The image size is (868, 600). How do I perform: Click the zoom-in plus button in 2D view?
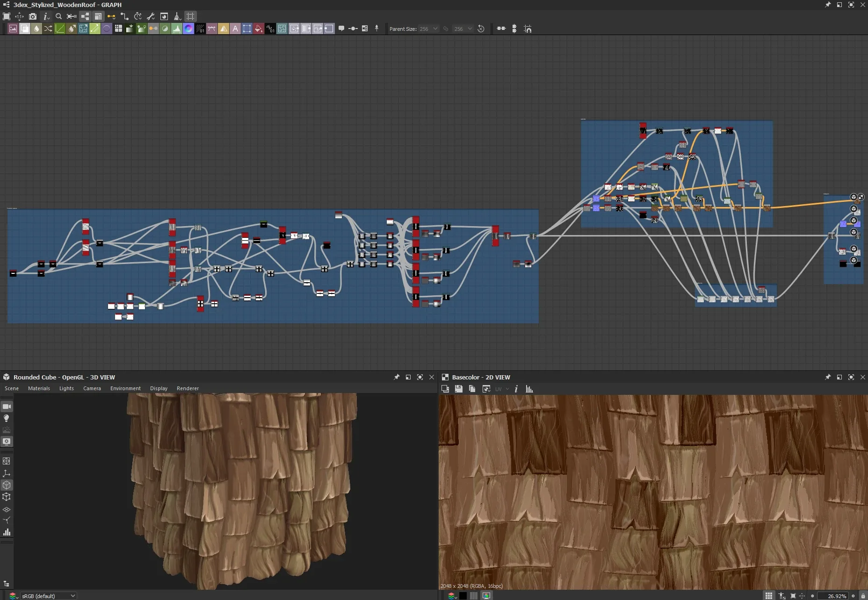[x=853, y=596]
